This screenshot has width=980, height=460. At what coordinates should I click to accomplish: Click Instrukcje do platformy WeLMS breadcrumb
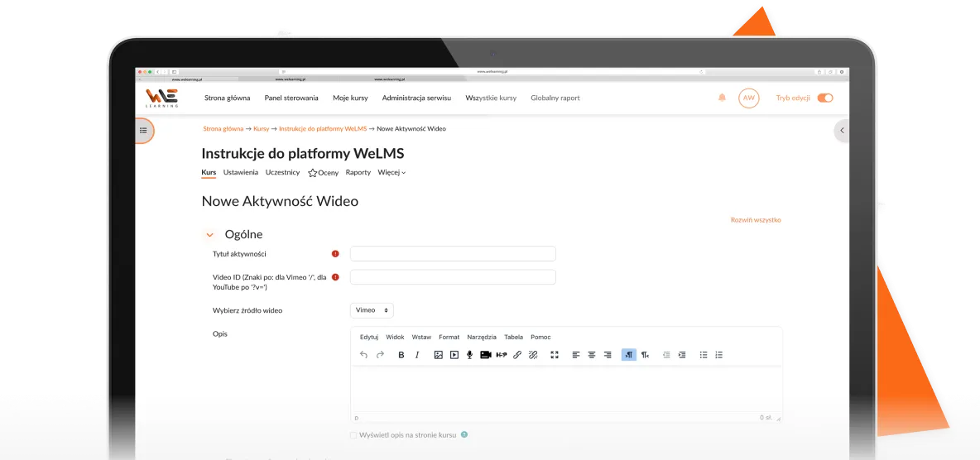[323, 129]
